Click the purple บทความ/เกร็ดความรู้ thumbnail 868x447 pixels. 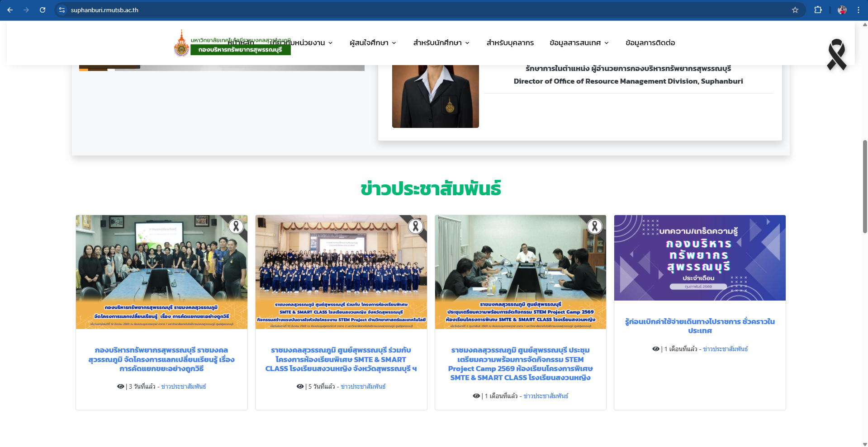pos(700,258)
